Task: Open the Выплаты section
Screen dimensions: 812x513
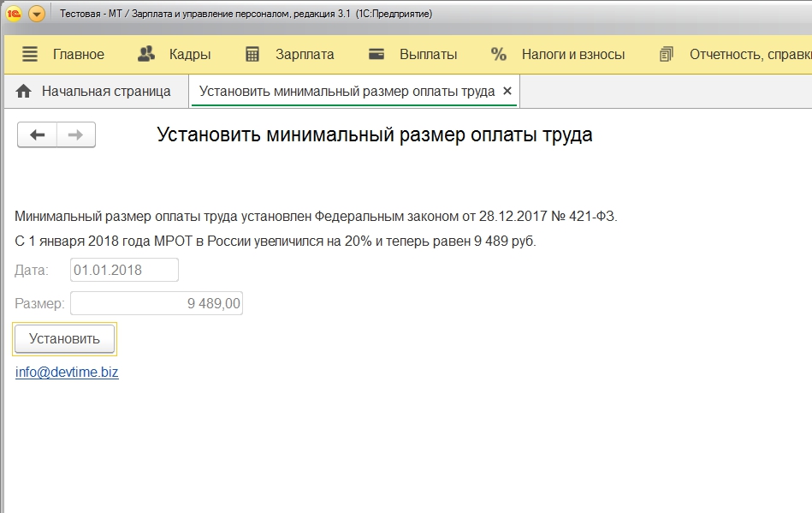Action: (429, 55)
